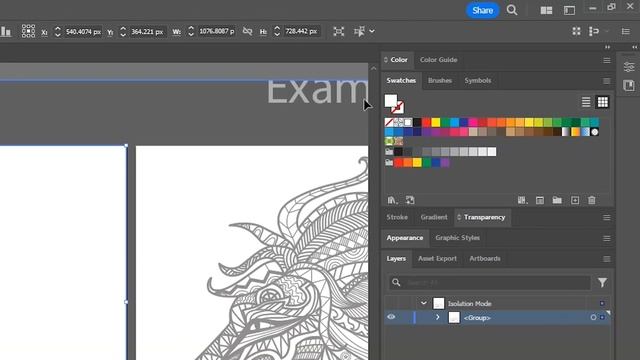The width and height of the screenshot is (640, 360).
Task: Switch to the Color Guide tab
Action: pyautogui.click(x=438, y=60)
